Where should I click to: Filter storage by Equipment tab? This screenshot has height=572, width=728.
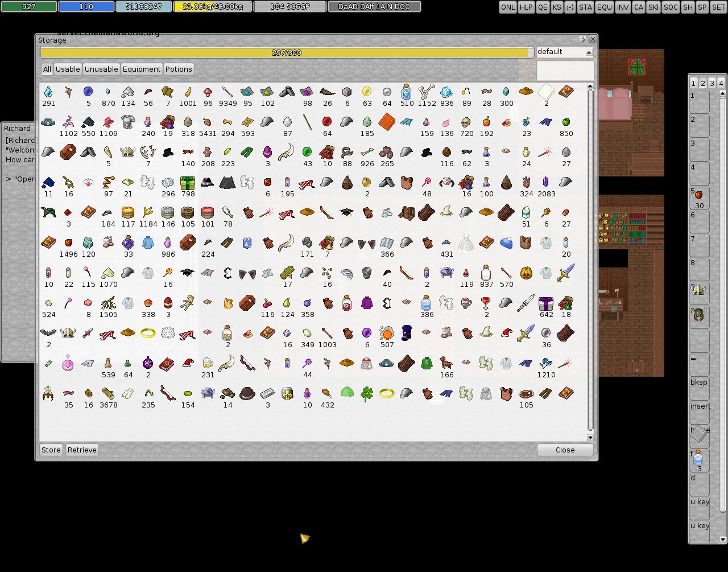pos(142,69)
